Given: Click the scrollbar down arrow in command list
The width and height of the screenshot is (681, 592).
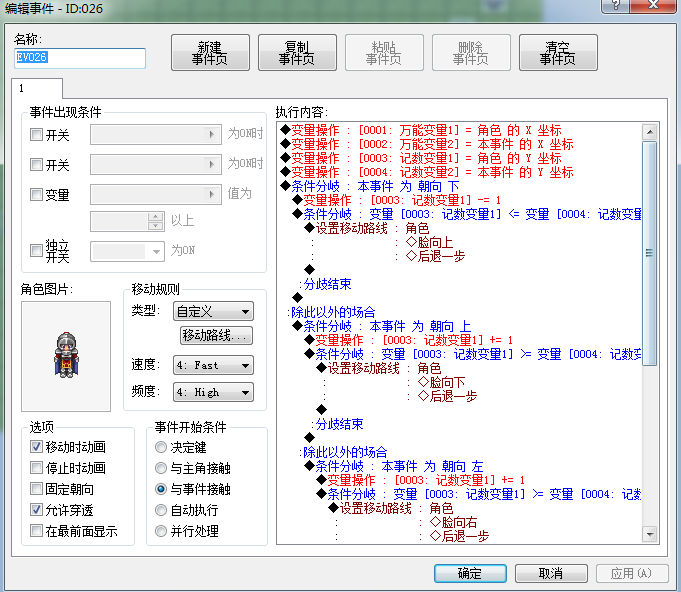Looking at the screenshot, I should [650, 534].
